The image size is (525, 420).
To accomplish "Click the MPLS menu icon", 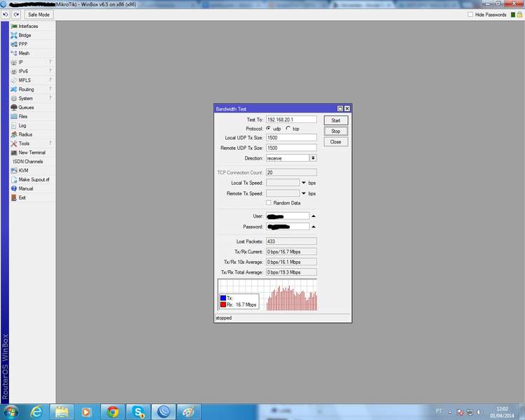I will pos(14,80).
